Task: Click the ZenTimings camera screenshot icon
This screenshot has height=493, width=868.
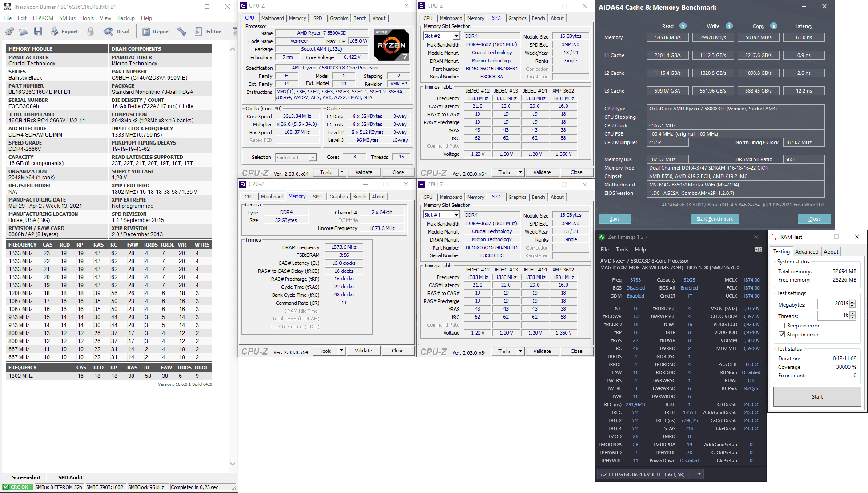Action: 758,250
